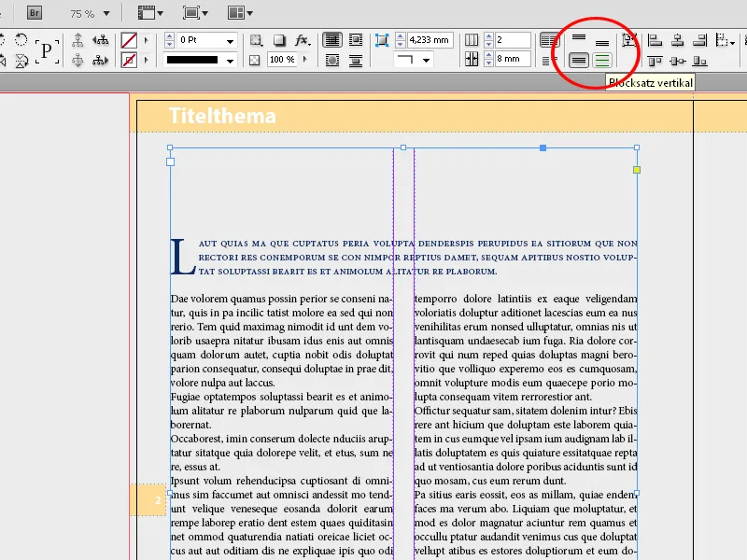The image size is (747, 560).
Task: Toggle wrap around bounding box
Action: [356, 40]
